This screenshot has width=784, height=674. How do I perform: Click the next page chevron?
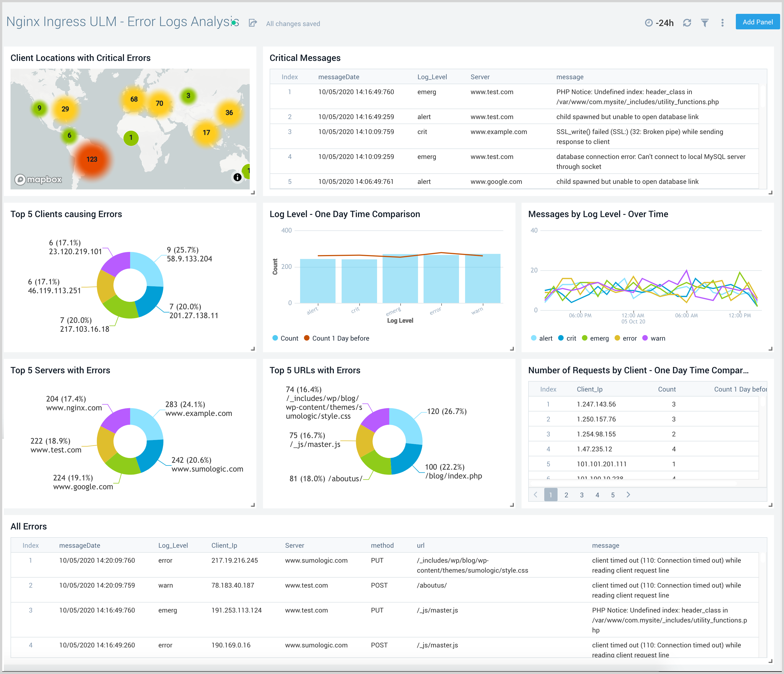tap(628, 495)
